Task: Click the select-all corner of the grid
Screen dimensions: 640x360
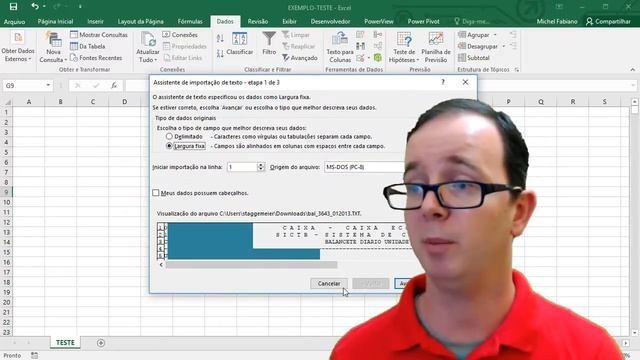Action: pos(7,102)
